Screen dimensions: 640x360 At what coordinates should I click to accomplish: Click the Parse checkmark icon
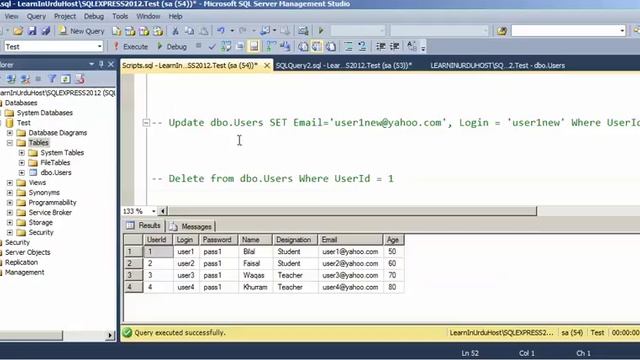pyautogui.click(x=212, y=47)
